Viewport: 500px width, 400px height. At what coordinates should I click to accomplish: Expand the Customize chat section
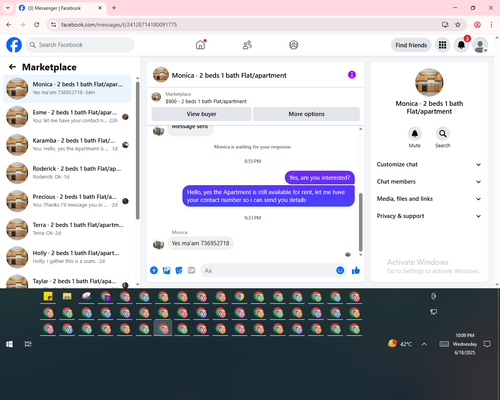click(429, 164)
